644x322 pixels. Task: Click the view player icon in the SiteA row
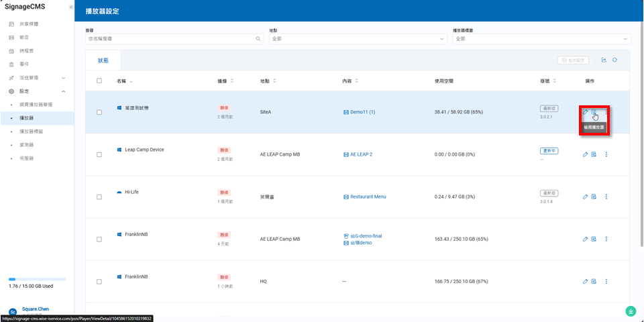(594, 112)
